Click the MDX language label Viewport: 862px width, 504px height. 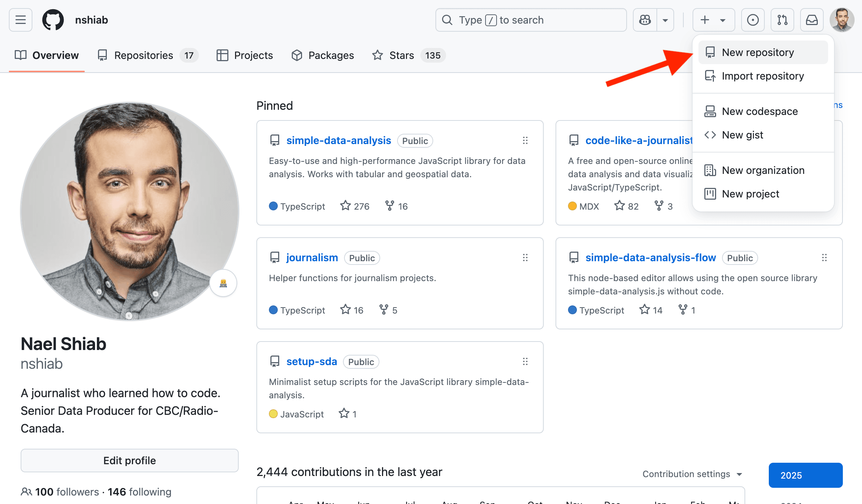589,206
